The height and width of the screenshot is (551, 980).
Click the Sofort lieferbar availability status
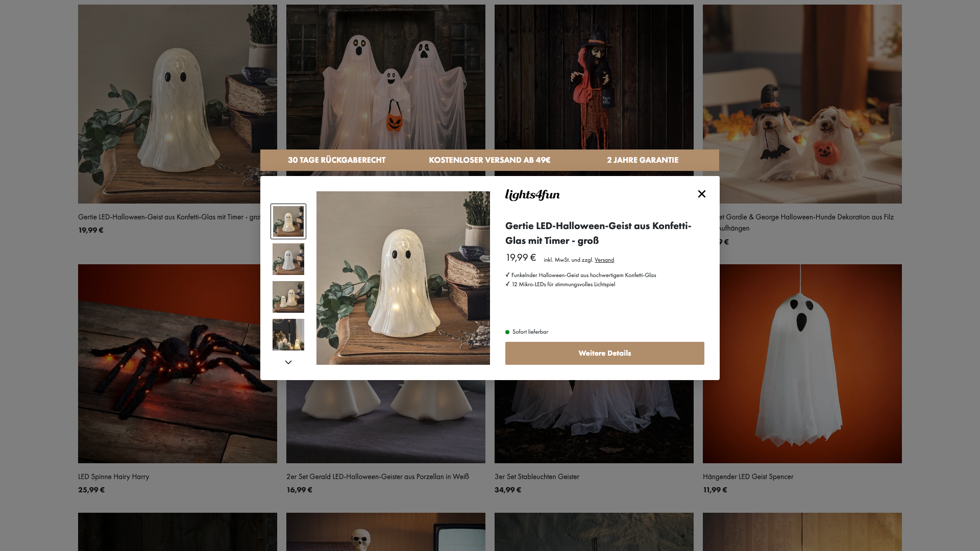tap(527, 332)
